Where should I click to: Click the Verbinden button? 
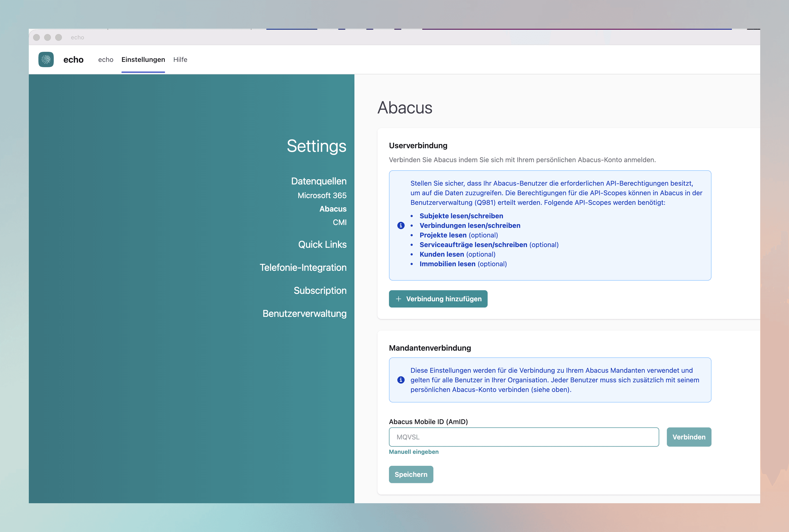click(x=689, y=437)
